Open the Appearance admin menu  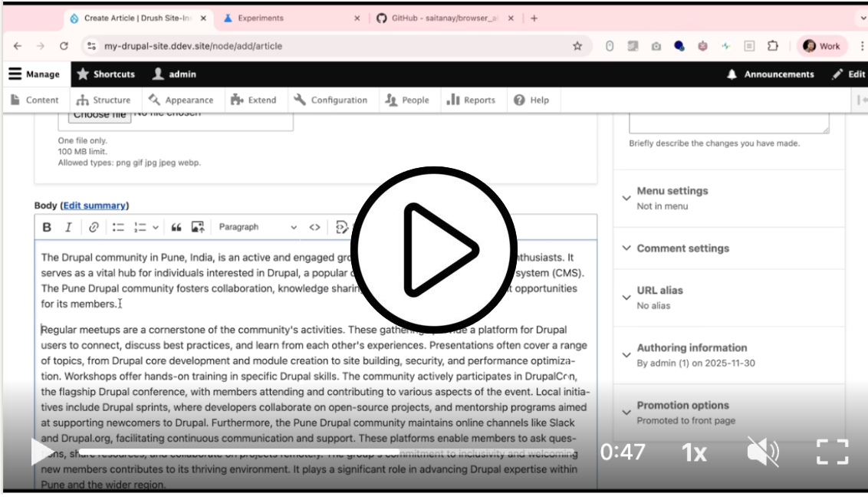181,100
